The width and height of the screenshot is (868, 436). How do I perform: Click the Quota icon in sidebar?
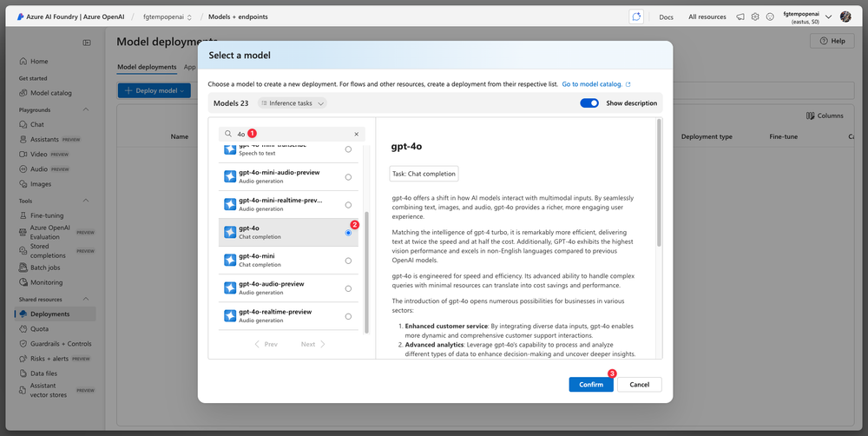[x=23, y=329]
